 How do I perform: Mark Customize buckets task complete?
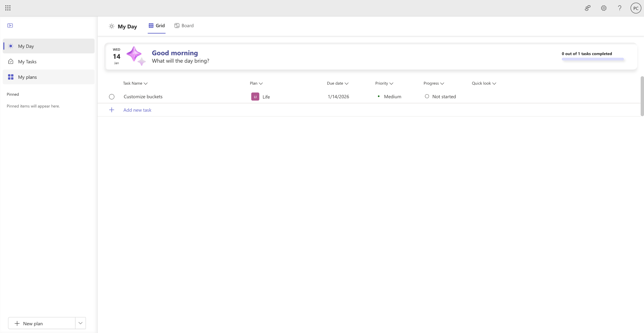112,97
